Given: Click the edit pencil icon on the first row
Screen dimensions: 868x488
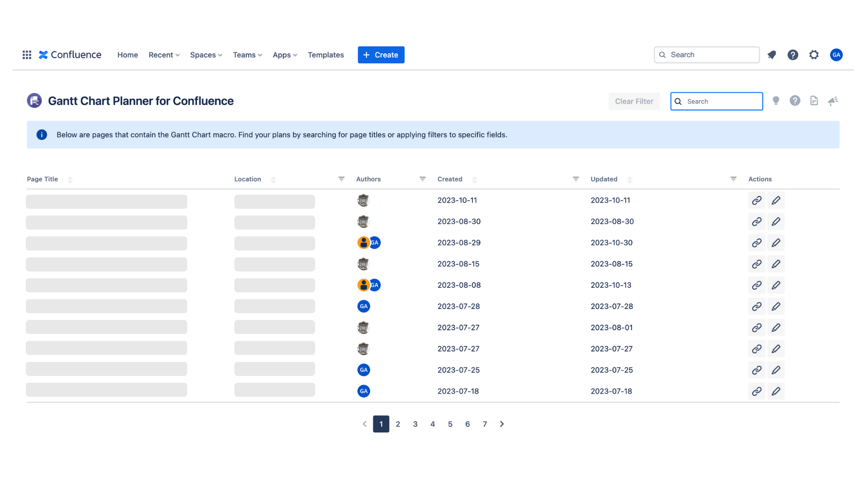Looking at the screenshot, I should point(776,200).
